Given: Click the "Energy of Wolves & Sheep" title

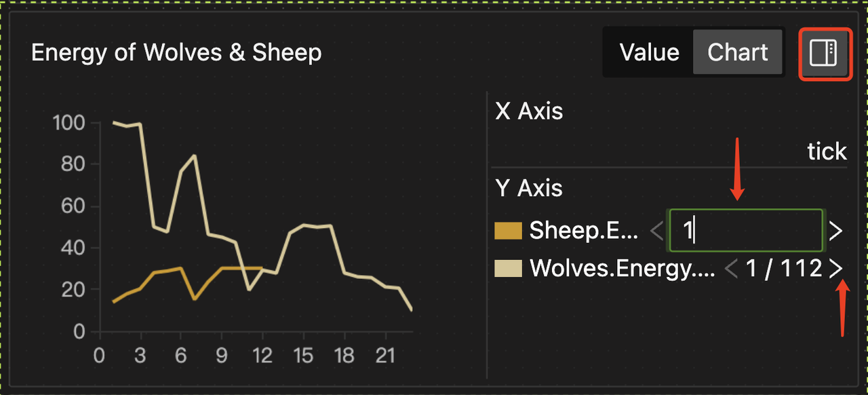Looking at the screenshot, I should pyautogui.click(x=176, y=53).
